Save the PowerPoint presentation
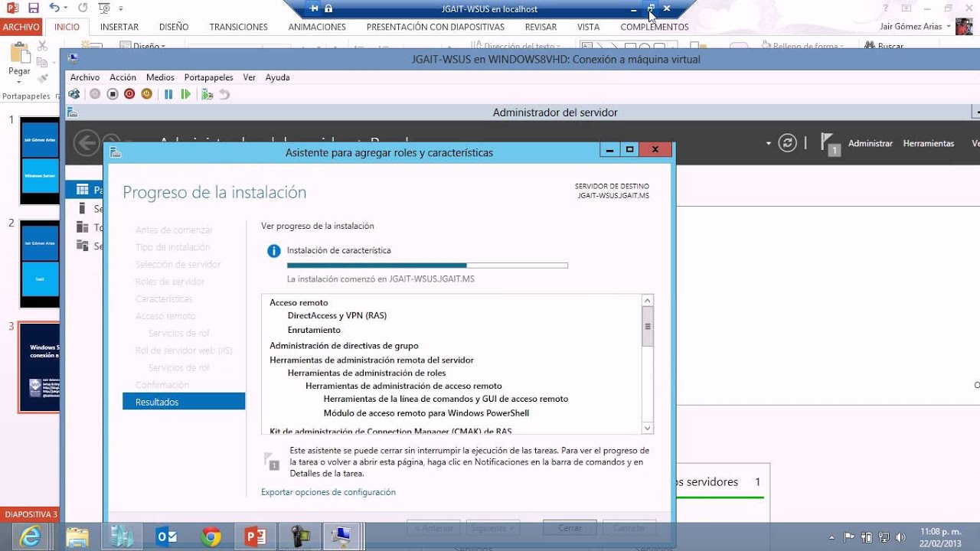The height and width of the screenshot is (551, 980). [x=33, y=8]
